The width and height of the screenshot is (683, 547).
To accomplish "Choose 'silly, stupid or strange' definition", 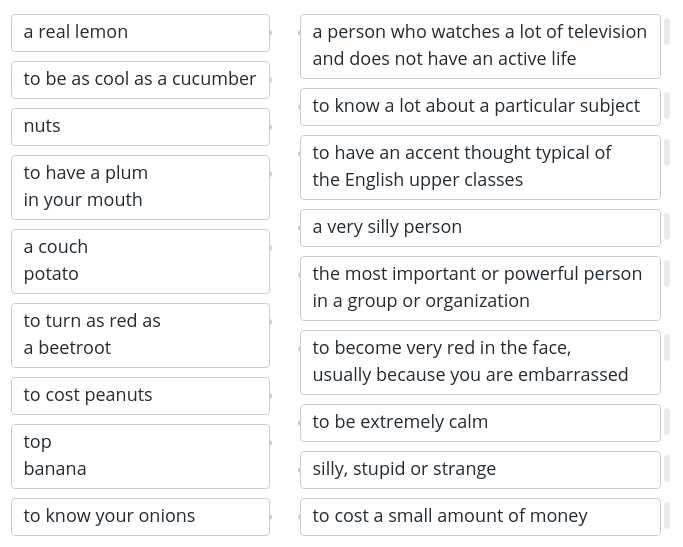I will point(480,470).
